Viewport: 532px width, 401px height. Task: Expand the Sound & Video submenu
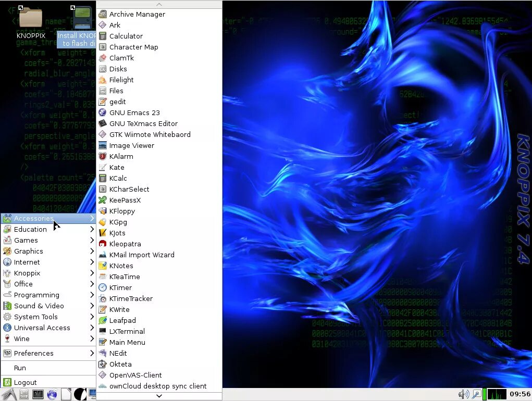[48, 306]
